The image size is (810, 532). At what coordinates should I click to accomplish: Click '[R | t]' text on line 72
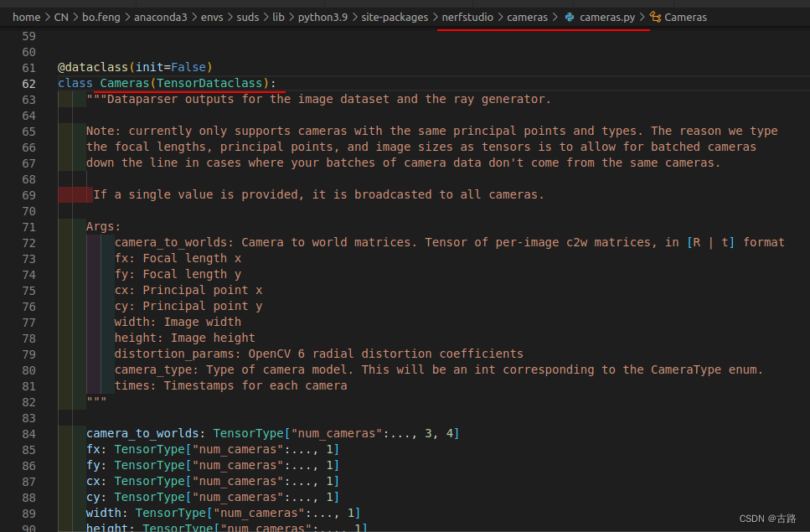[711, 243]
